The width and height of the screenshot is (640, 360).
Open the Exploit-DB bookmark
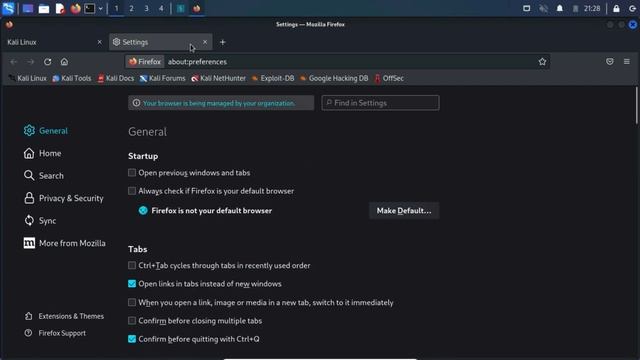pyautogui.click(x=273, y=78)
